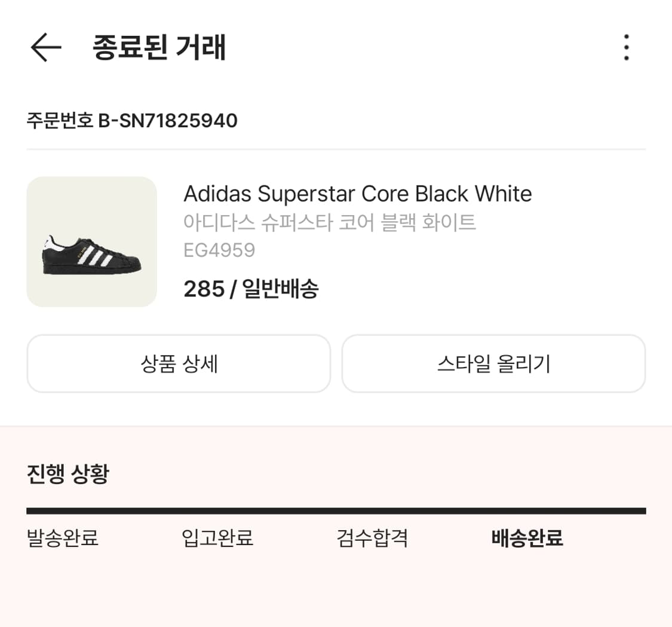Screen dimensions: 672x627
Task: Select the 발송완료 shipping stage
Action: pos(62,538)
